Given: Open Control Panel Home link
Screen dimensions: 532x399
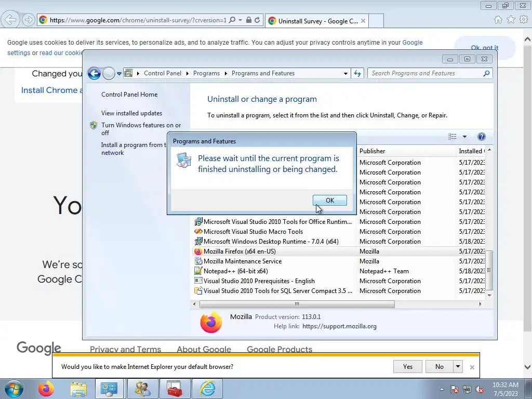Looking at the screenshot, I should click(129, 95).
